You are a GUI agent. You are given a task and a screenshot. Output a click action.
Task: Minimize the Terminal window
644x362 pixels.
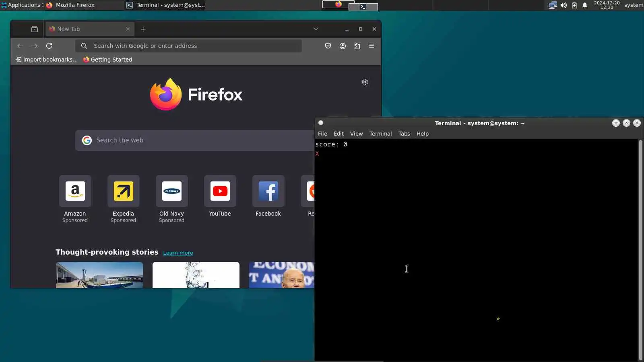pyautogui.click(x=616, y=123)
